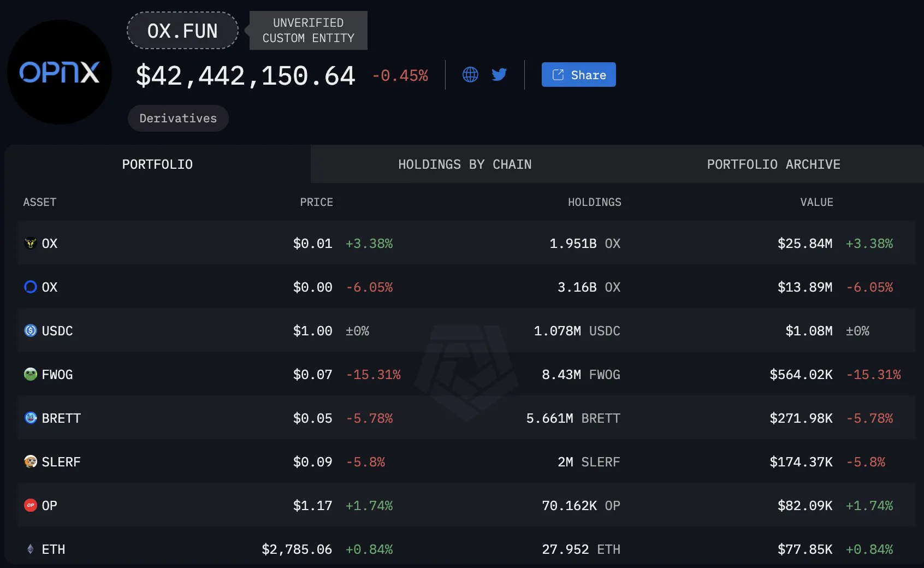Sort by the Value column header
Screen dimensions: 924x568
click(x=816, y=202)
